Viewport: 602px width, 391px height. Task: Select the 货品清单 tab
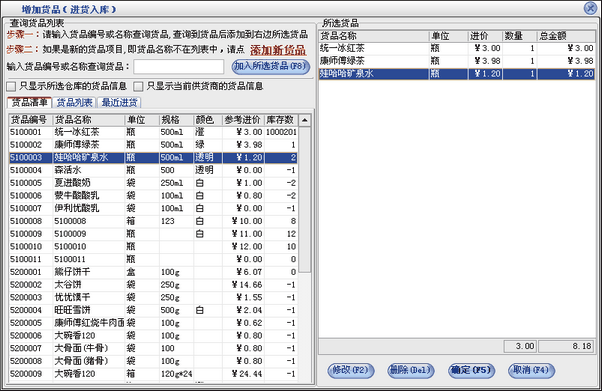coord(30,102)
